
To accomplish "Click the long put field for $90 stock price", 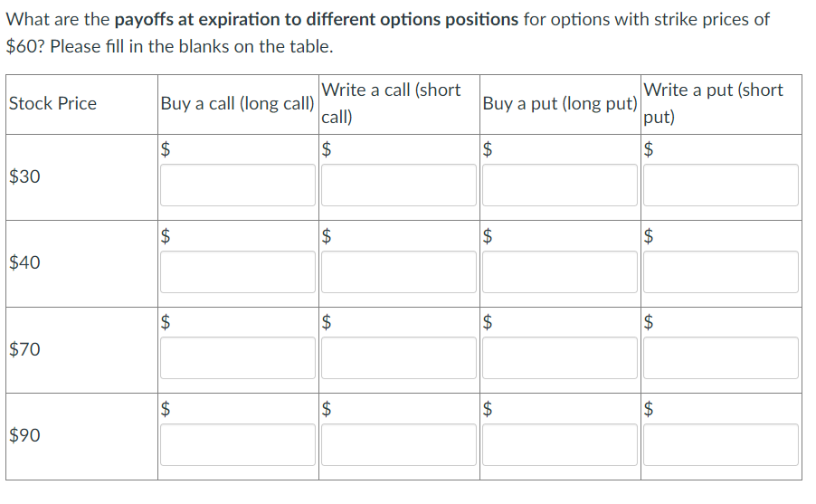I will coord(560,444).
